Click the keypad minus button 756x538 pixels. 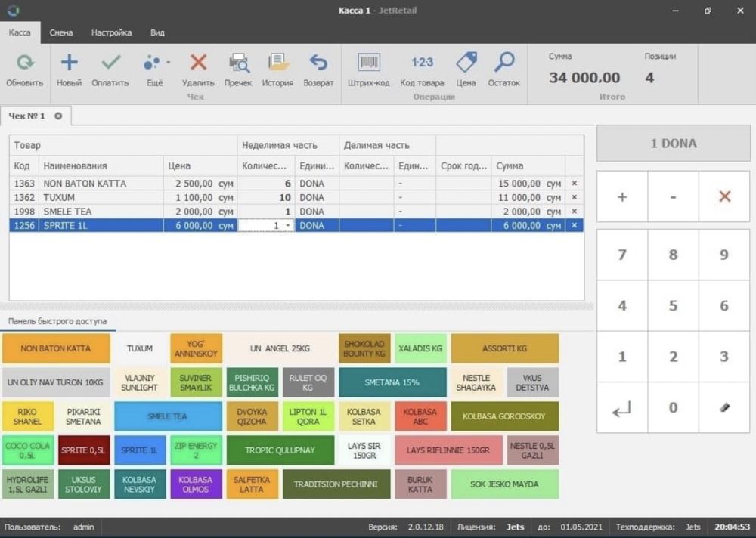click(x=673, y=196)
